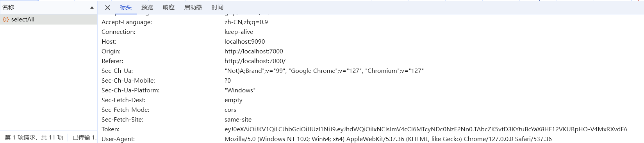Click the Sec-Fetch-Site same-site value
This screenshot has width=644, height=143.
[238, 120]
